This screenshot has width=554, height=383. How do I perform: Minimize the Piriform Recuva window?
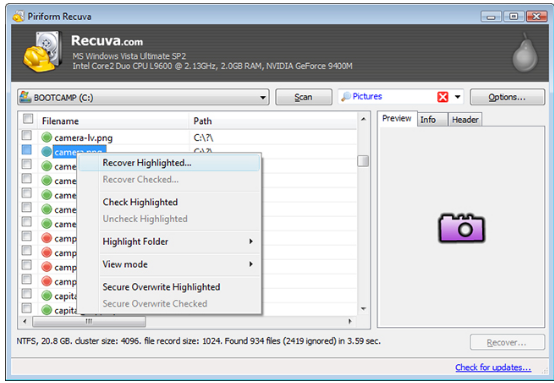[491, 16]
